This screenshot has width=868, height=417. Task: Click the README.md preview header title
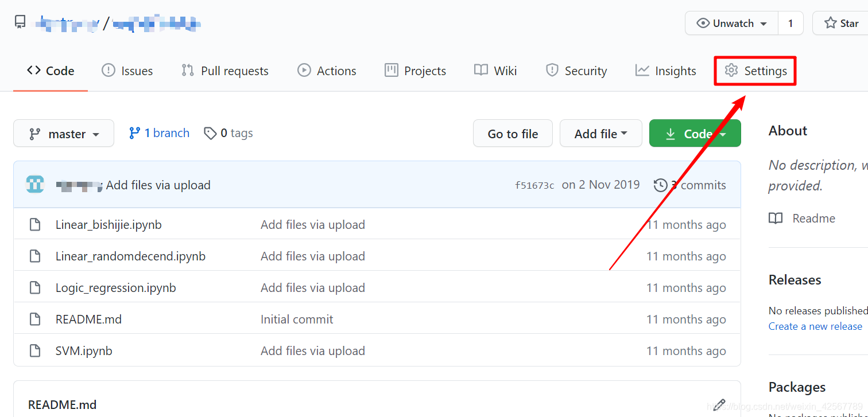click(x=62, y=405)
